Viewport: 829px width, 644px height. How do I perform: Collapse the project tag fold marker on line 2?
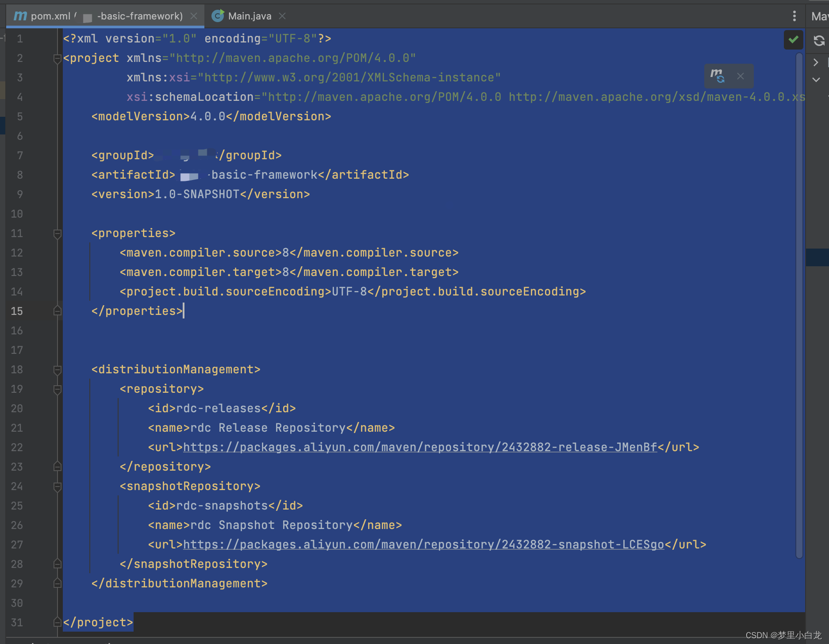[57, 58]
